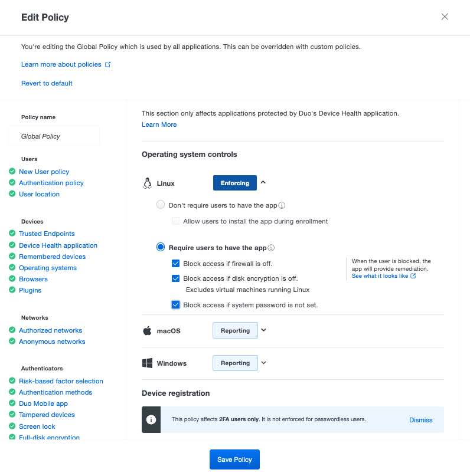
Task: Click the Policy name input field
Action: pos(54,136)
